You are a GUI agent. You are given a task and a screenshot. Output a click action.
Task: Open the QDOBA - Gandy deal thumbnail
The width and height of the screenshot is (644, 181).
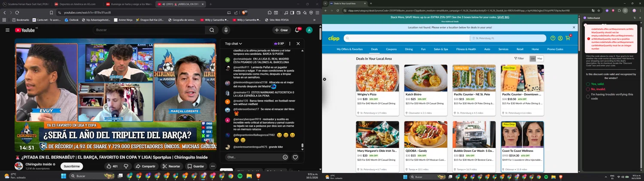coord(425,135)
